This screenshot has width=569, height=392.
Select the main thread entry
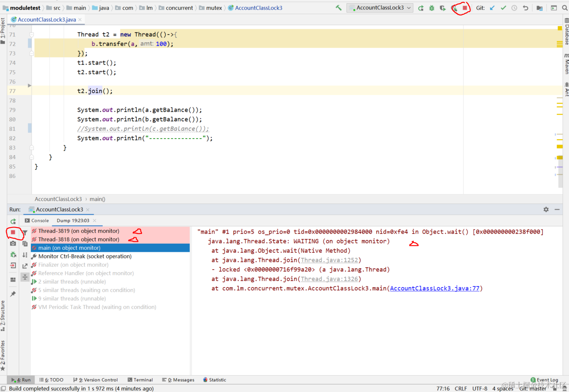tap(110, 248)
